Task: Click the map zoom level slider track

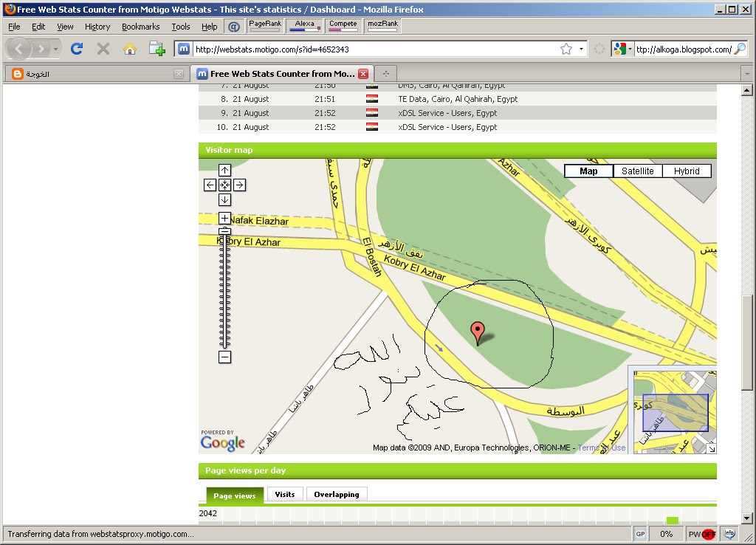Action: pyautogui.click(x=224, y=289)
